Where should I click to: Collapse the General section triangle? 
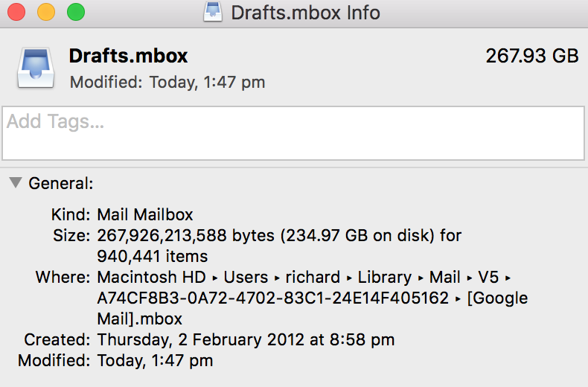click(x=16, y=182)
